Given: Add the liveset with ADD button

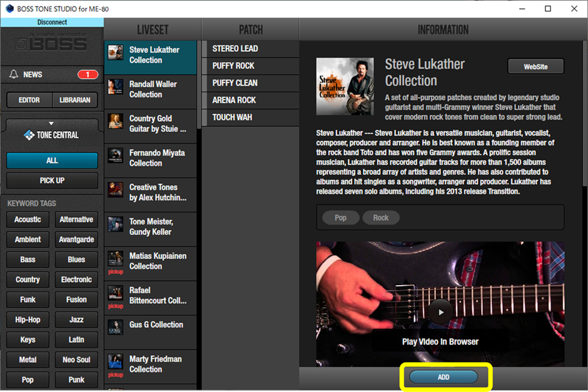Looking at the screenshot, I should point(444,377).
